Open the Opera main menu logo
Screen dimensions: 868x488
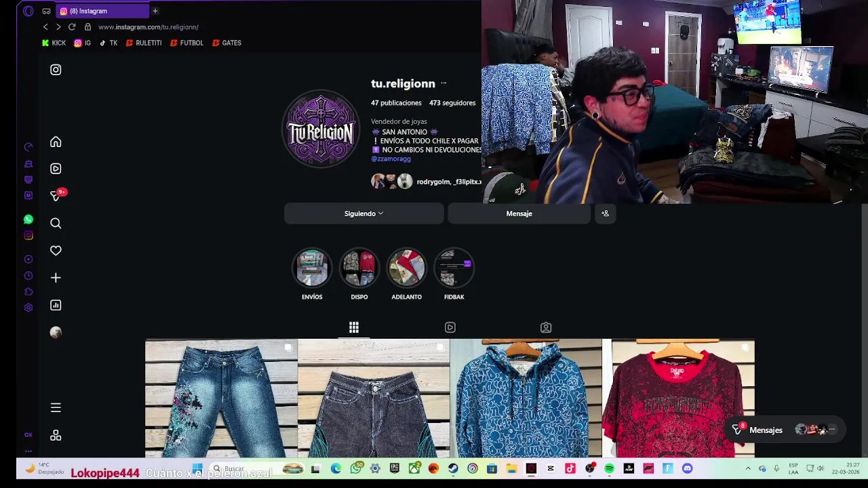click(x=28, y=11)
